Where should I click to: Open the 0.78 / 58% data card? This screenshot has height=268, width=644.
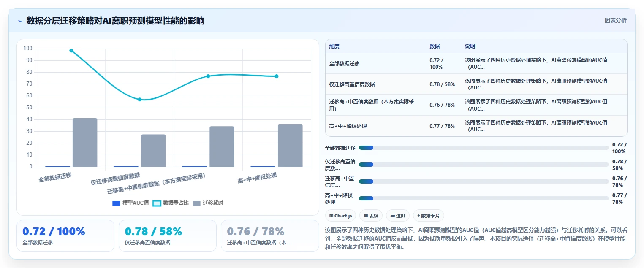pos(168,236)
